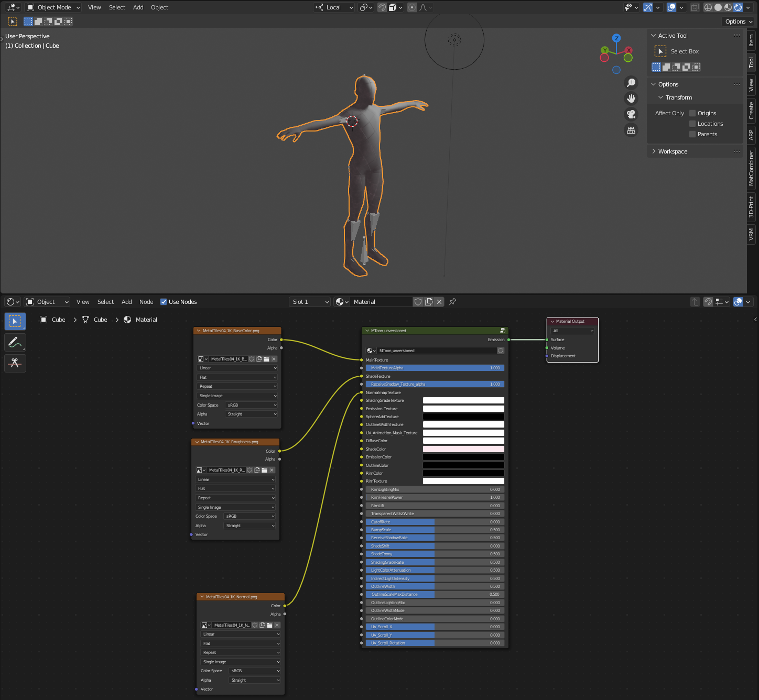
Task: Uncheck the Use Nodes checkbox
Action: tap(164, 302)
